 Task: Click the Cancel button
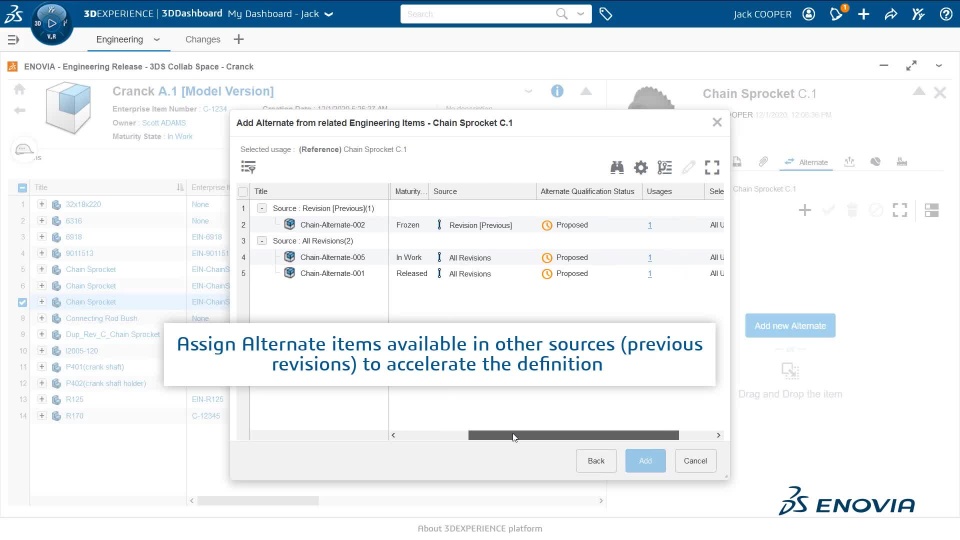[x=696, y=461]
